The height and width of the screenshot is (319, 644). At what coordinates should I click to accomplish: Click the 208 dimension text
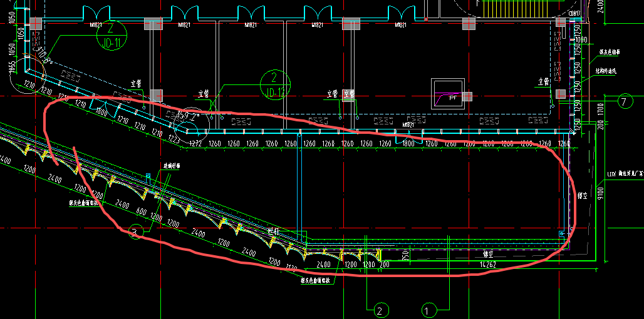[600, 126]
